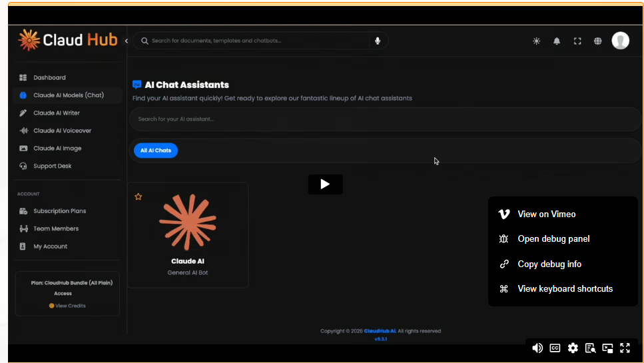The height and width of the screenshot is (363, 644).
Task: Click the ClaudHub AI footer link
Action: pyautogui.click(x=380, y=331)
